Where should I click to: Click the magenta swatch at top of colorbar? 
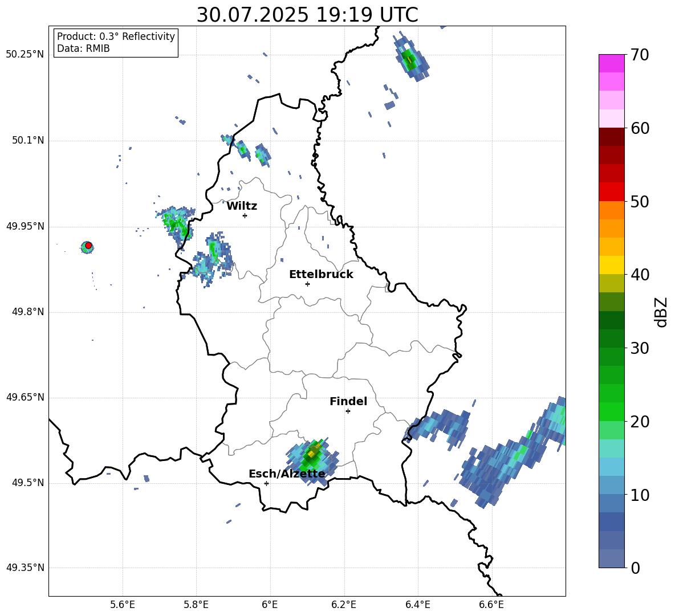click(611, 63)
